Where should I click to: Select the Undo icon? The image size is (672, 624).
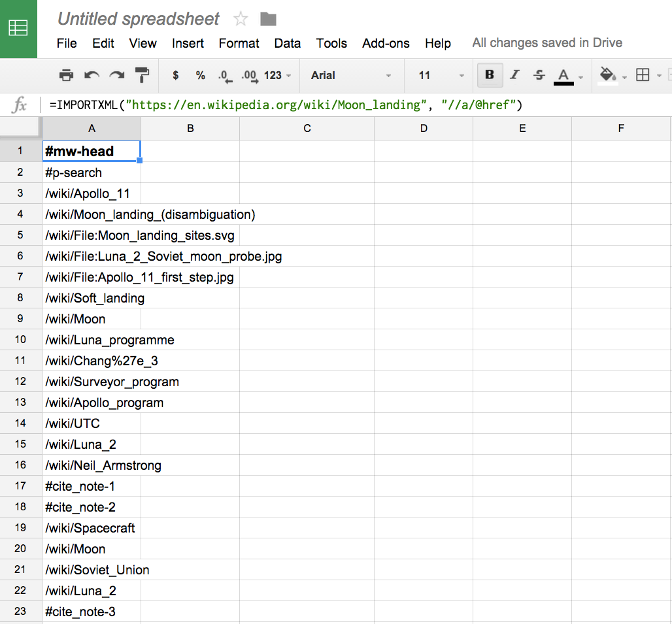click(x=92, y=75)
